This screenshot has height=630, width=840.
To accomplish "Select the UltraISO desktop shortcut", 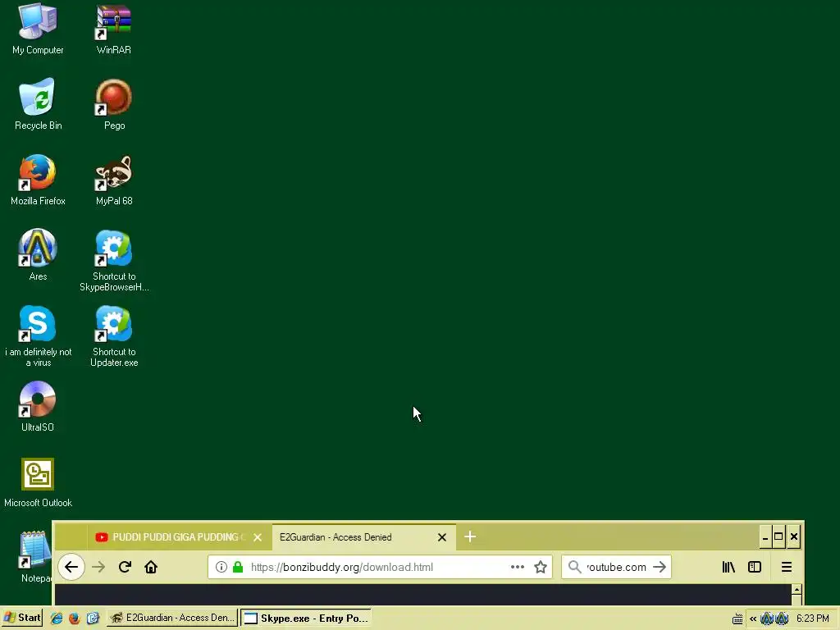I will [38, 407].
